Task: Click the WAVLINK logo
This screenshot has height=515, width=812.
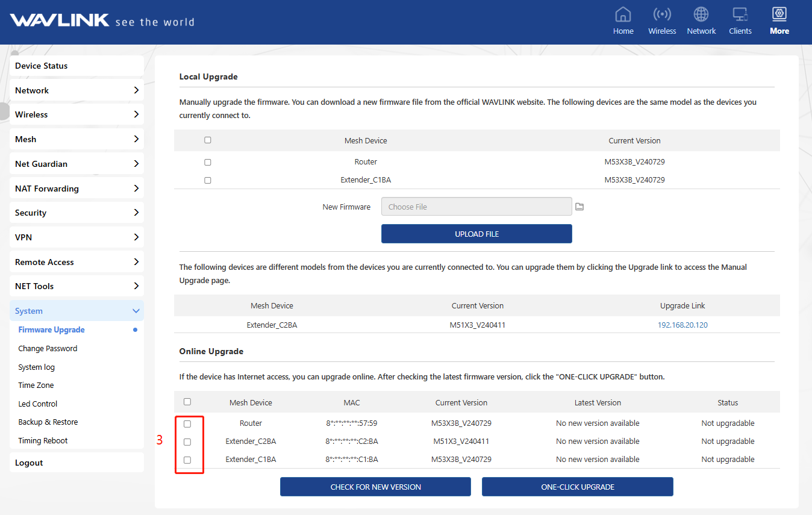Action: tap(60, 21)
